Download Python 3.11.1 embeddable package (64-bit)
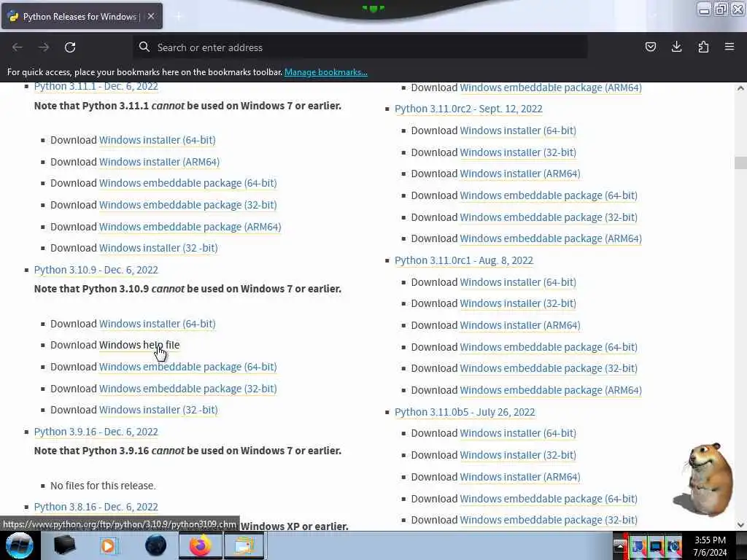 click(x=187, y=183)
